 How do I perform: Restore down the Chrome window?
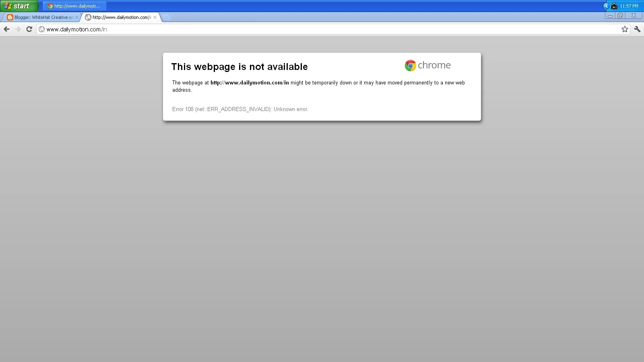[620, 16]
